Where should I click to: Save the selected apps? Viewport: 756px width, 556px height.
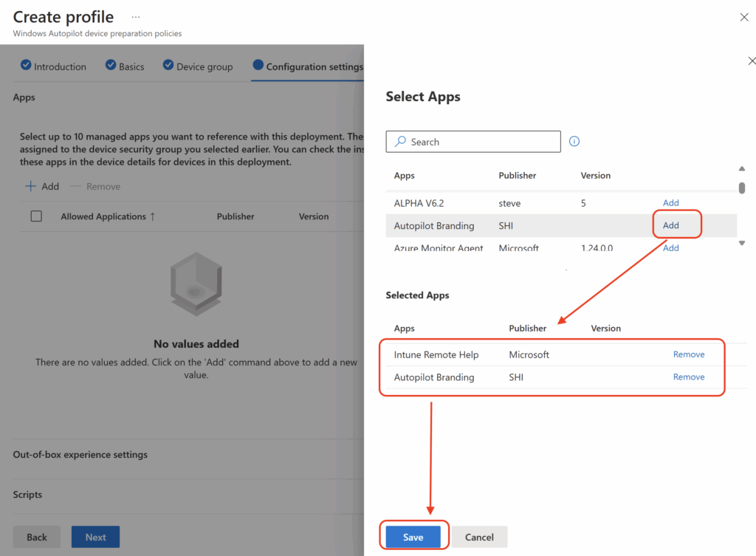413,537
